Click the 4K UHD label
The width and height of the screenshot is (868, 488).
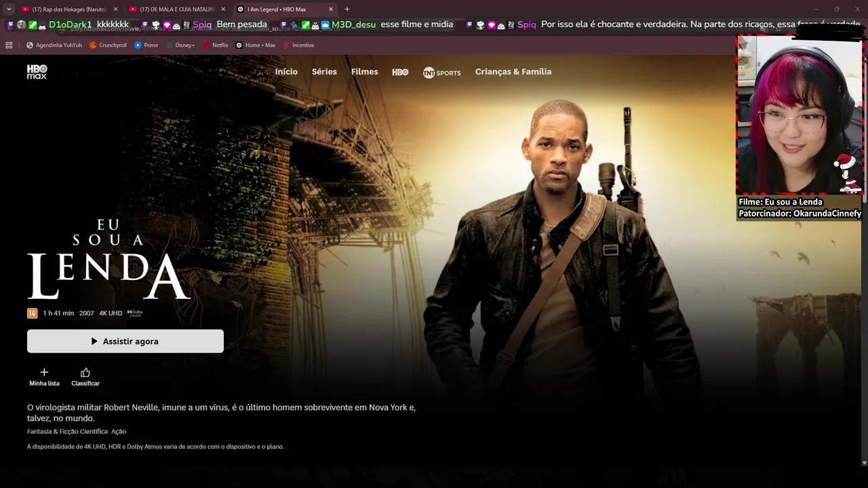click(x=111, y=313)
